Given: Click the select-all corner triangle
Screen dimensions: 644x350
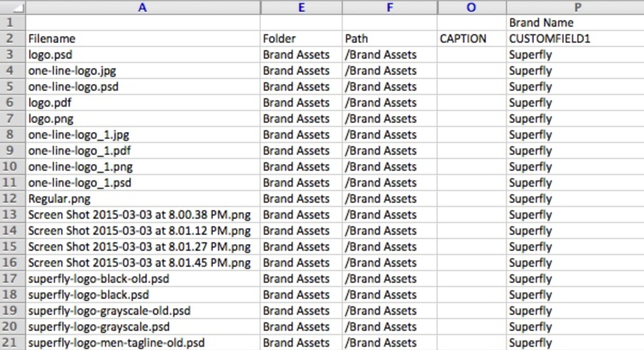Looking at the screenshot, I should point(13,7).
